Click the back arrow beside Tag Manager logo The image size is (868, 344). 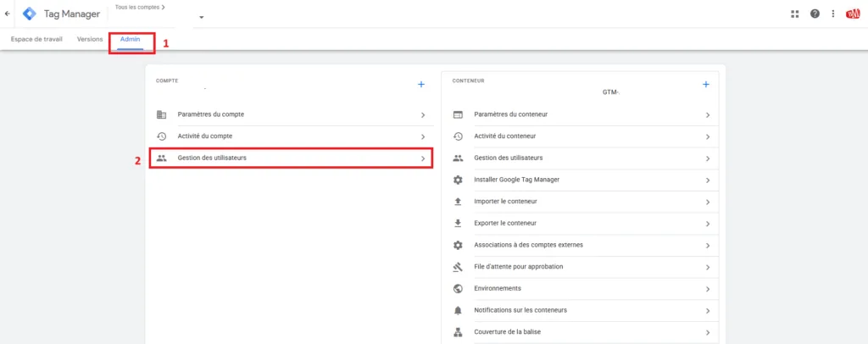[x=7, y=14]
